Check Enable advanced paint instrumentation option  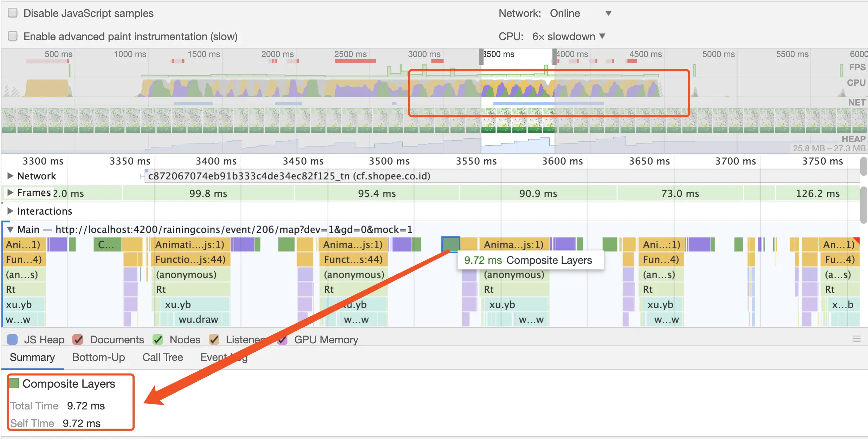[13, 36]
